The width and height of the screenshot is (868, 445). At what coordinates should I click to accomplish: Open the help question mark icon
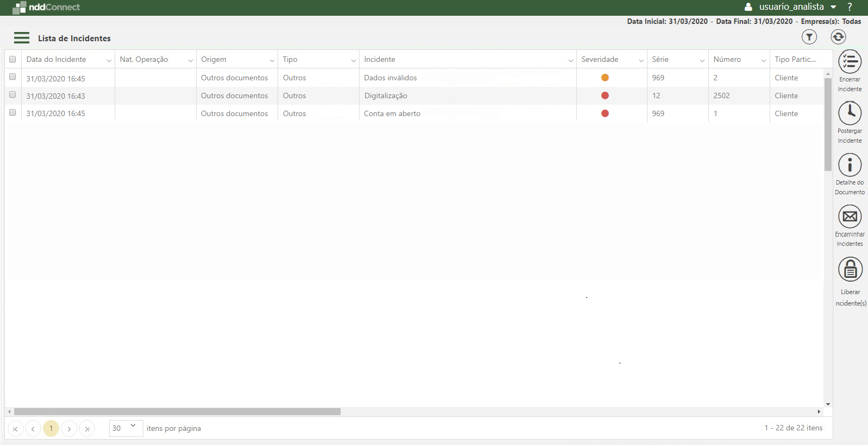[x=850, y=7]
